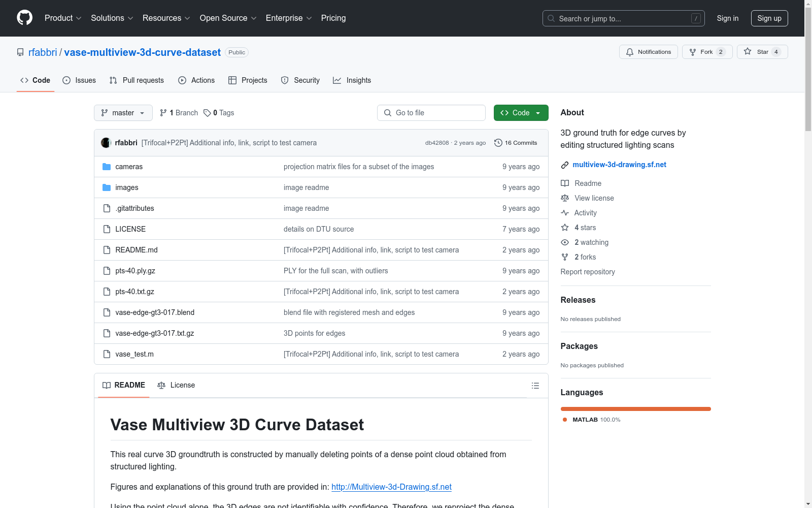Switch to the Issues tab
The image size is (812, 508).
coord(79,80)
